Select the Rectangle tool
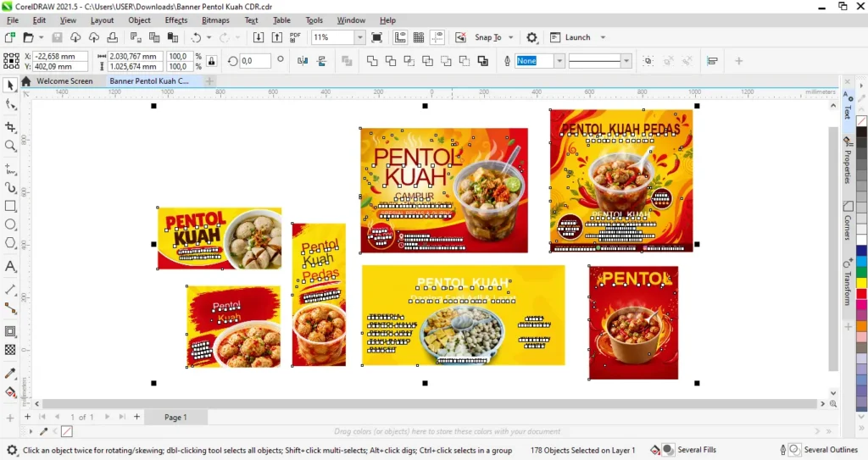The height and width of the screenshot is (460, 868). point(10,206)
